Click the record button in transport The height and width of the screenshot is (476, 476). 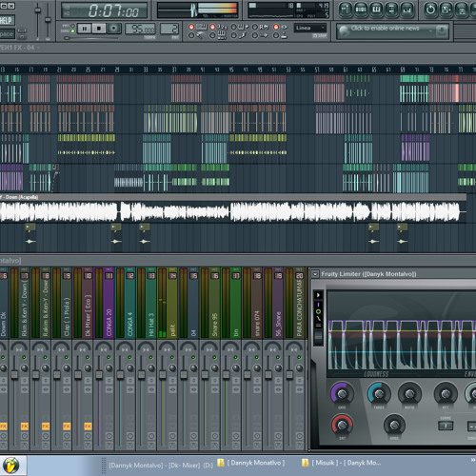[x=113, y=29]
